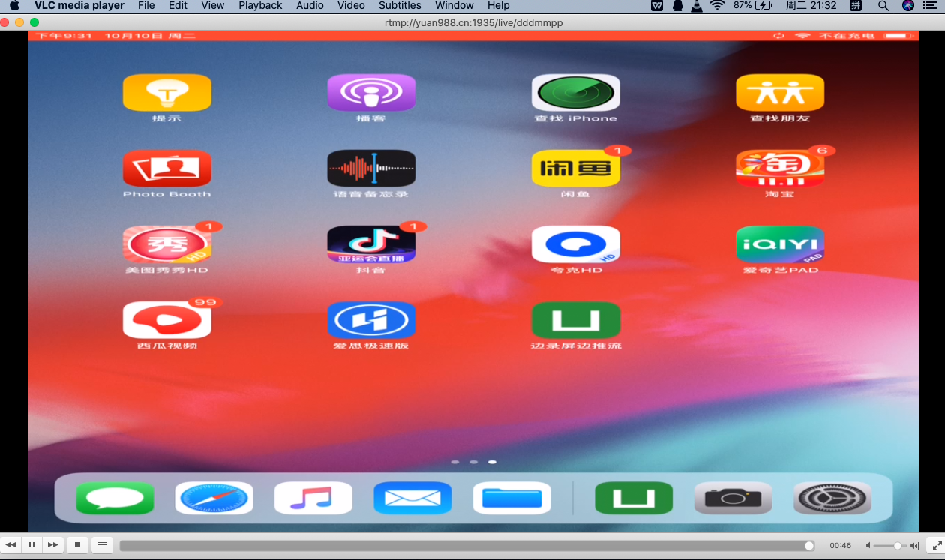Viewport: 945px width, 560px height.
Task: Open the Find Friends (查找朋友) icon
Action: [x=780, y=93]
